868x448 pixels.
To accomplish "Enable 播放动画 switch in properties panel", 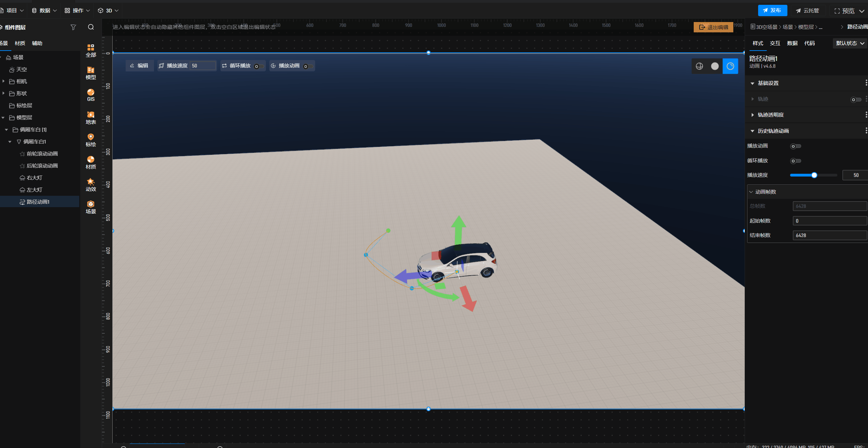I will (x=795, y=146).
